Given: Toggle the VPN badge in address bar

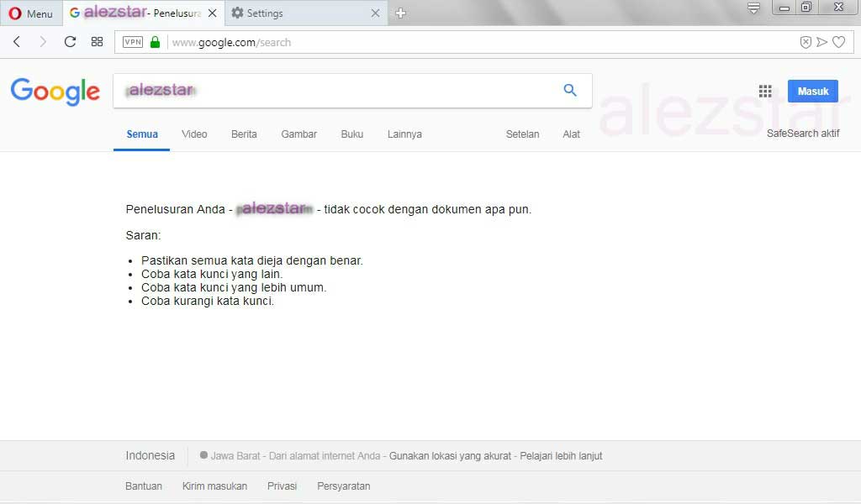Looking at the screenshot, I should click(133, 42).
